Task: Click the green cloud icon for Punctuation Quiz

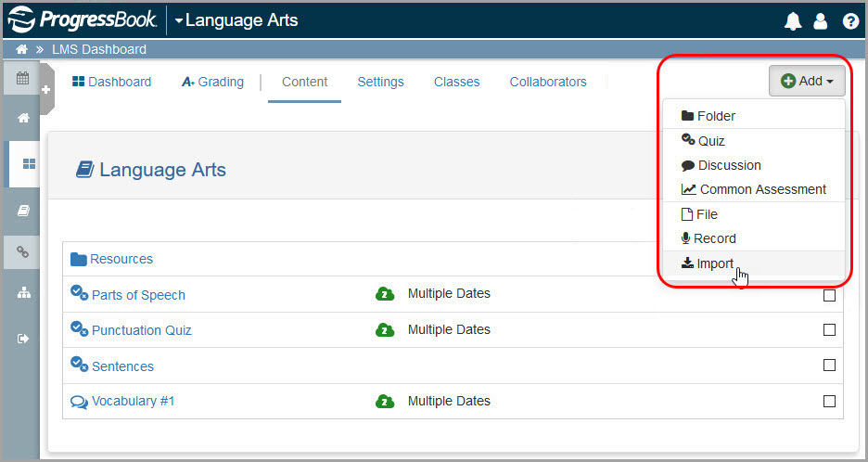Action: click(x=385, y=330)
